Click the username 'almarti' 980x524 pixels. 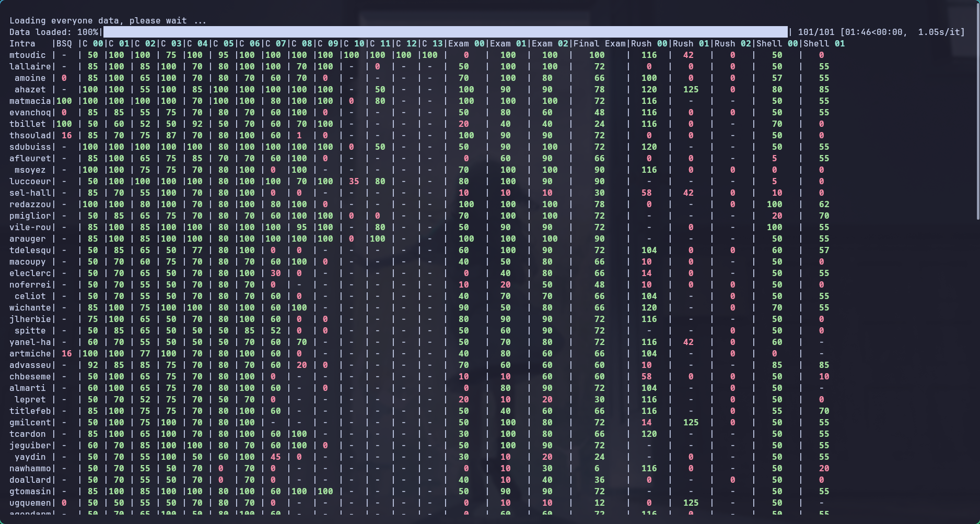[28, 388]
